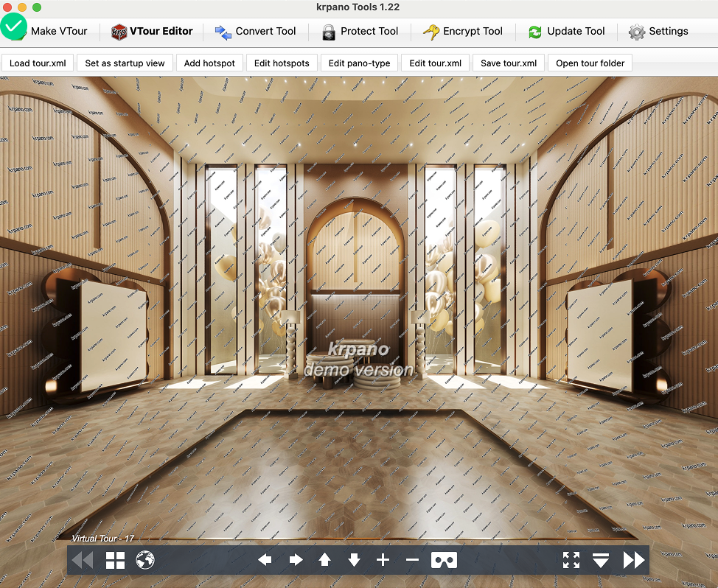Enter VR mode with headset icon

[445, 559]
